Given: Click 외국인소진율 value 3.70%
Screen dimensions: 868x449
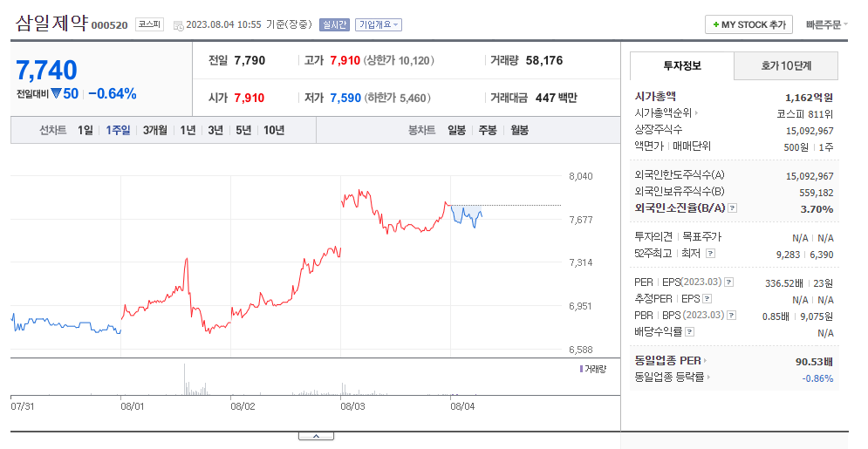Looking at the screenshot, I should tap(817, 209).
